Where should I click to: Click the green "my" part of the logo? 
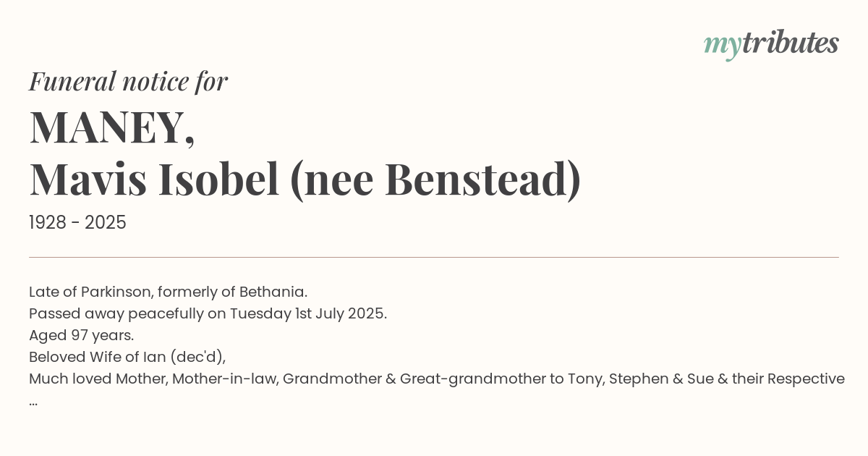click(722, 45)
